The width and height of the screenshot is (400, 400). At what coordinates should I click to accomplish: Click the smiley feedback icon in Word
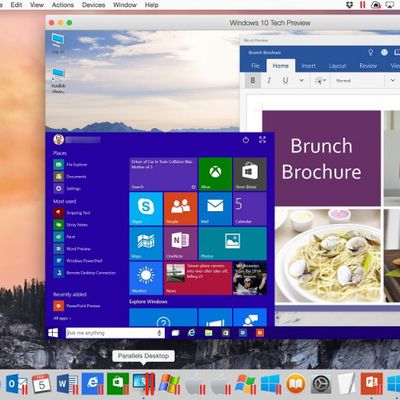pyautogui.click(x=384, y=52)
